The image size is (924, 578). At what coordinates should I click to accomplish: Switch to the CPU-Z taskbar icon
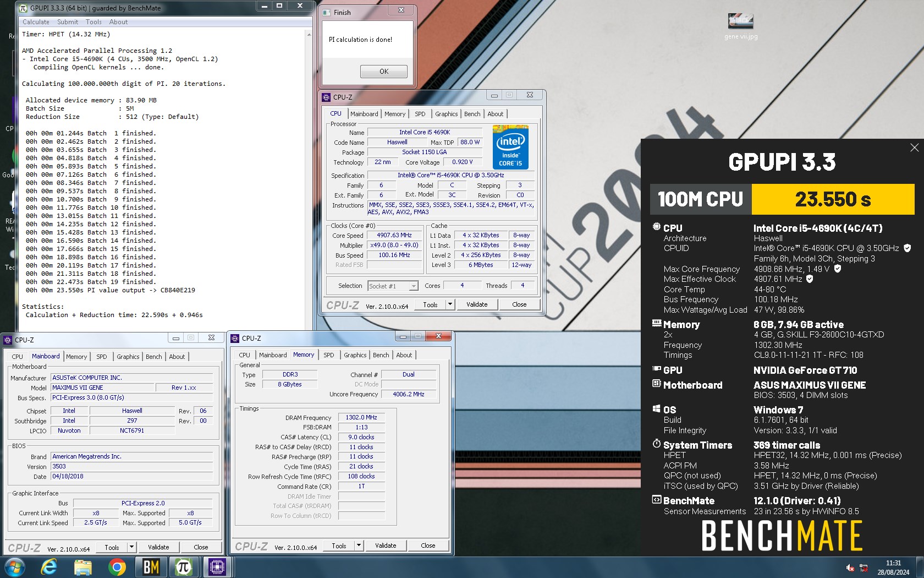pos(217,567)
